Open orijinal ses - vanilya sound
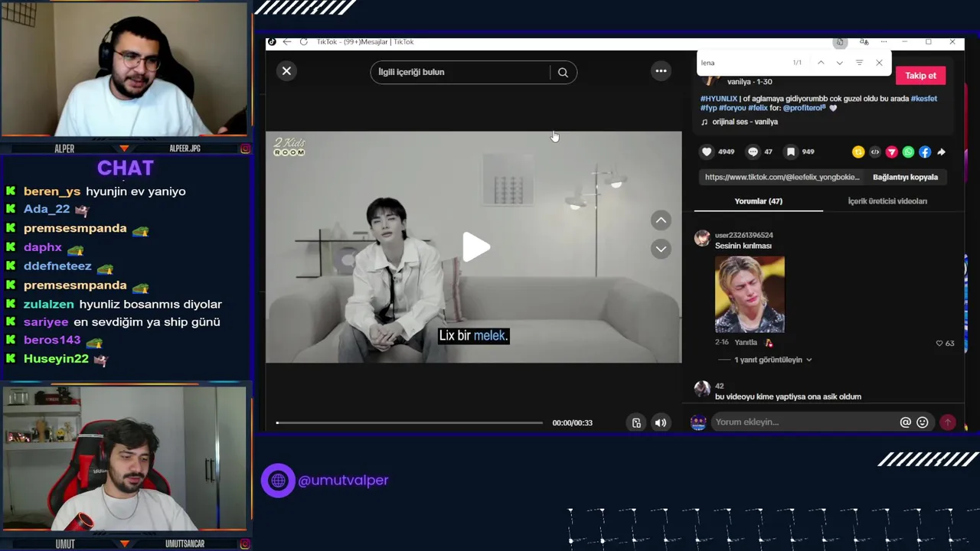Viewport: 980px width, 551px height. [x=744, y=122]
